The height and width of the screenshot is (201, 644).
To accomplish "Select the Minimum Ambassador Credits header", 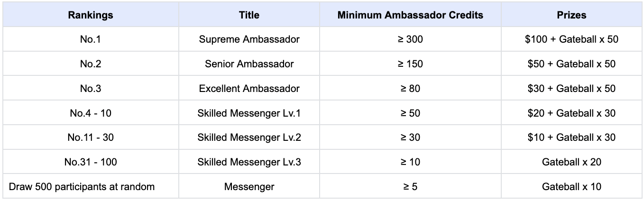I will [410, 15].
